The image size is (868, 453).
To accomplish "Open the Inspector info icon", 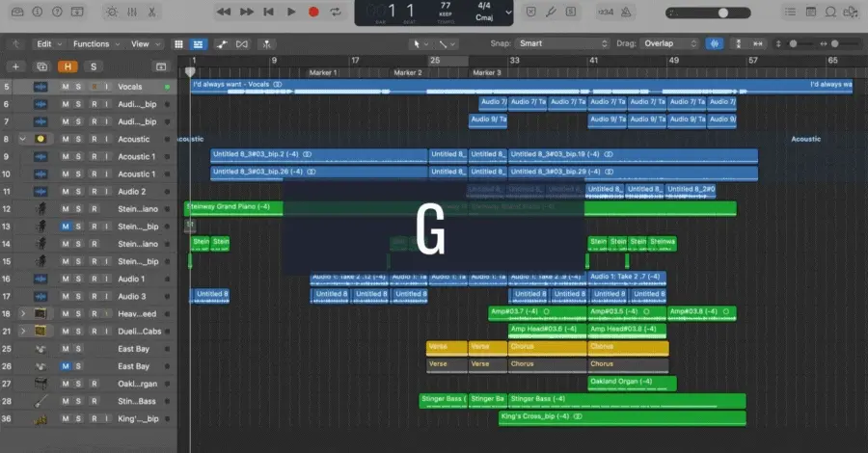I will (x=37, y=12).
